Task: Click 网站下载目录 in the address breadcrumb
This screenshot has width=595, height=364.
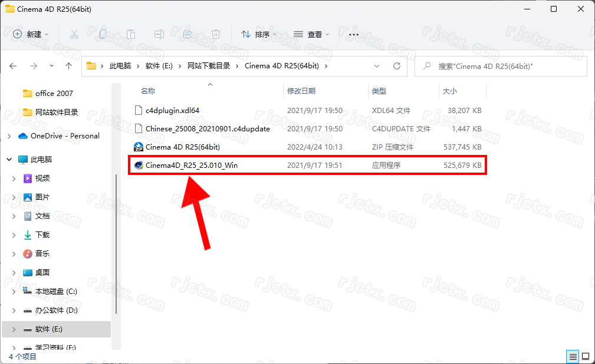Action: (x=209, y=66)
